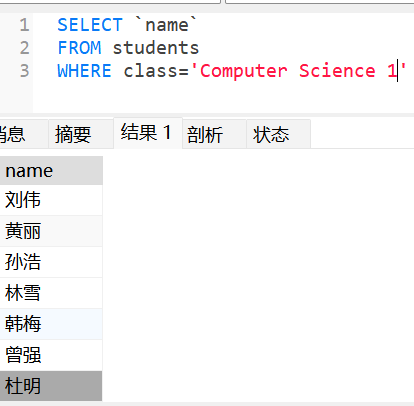This screenshot has width=414, height=406.
Task: Click the WHERE keyword in line 3
Action: pyautogui.click(x=85, y=71)
